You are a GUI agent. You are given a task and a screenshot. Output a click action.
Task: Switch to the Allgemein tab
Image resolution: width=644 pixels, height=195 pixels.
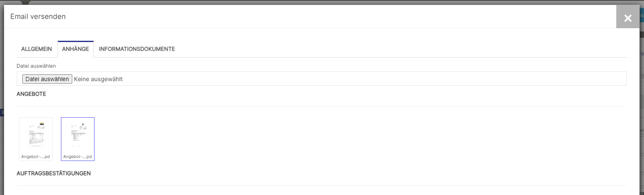tap(37, 49)
